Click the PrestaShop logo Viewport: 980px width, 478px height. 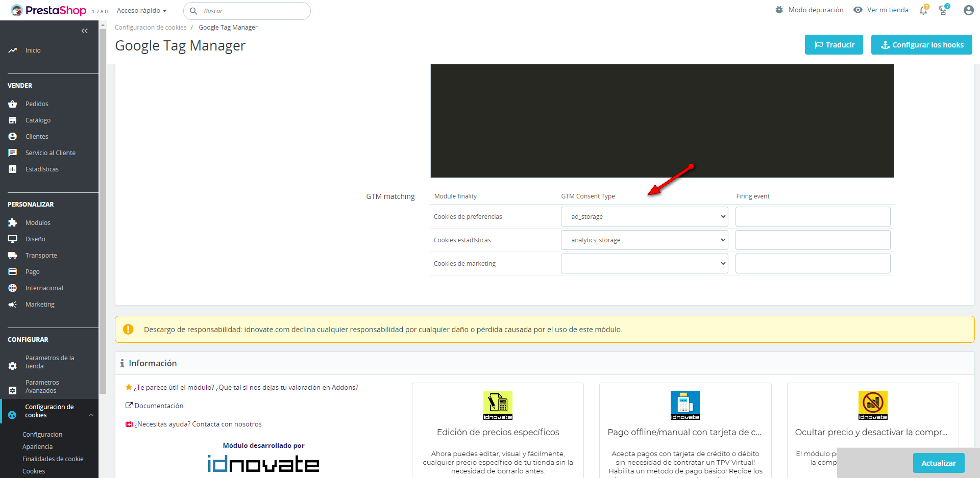click(x=48, y=10)
